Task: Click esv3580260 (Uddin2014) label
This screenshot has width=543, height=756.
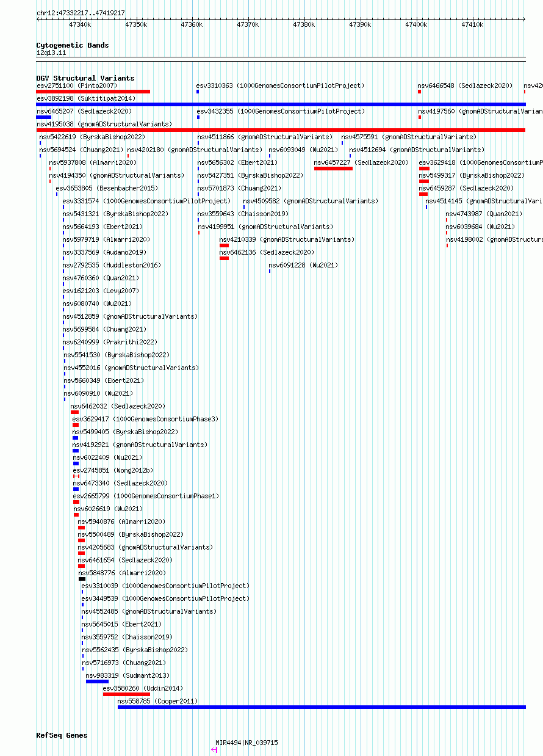Action: point(143,688)
